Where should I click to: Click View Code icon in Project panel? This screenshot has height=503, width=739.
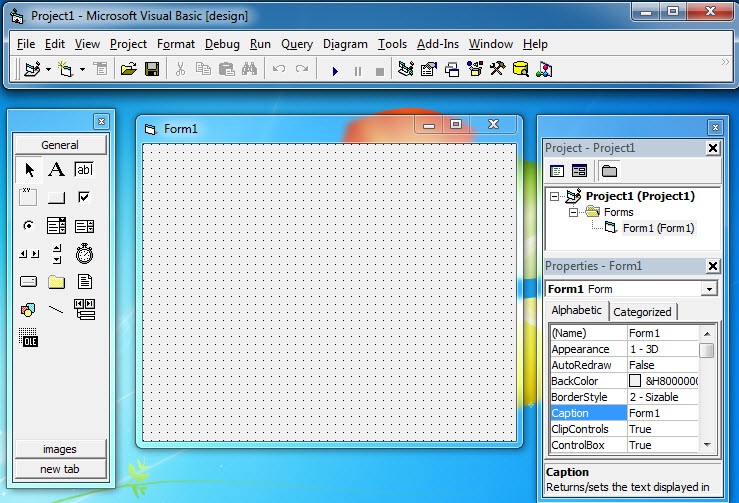click(x=557, y=171)
